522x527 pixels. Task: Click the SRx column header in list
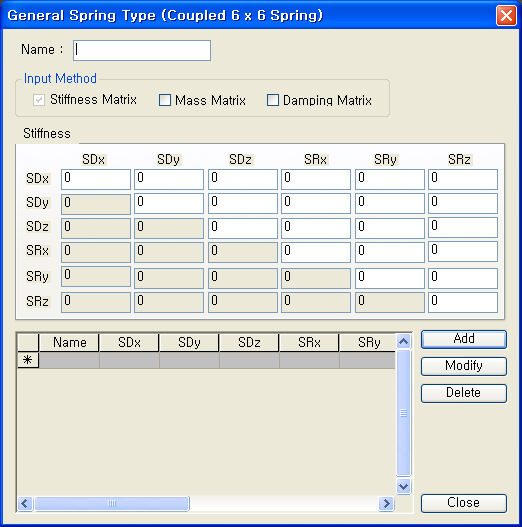309,342
